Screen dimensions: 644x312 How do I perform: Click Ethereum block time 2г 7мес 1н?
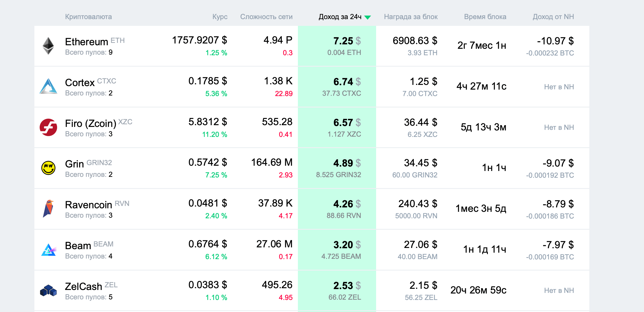pyautogui.click(x=482, y=45)
